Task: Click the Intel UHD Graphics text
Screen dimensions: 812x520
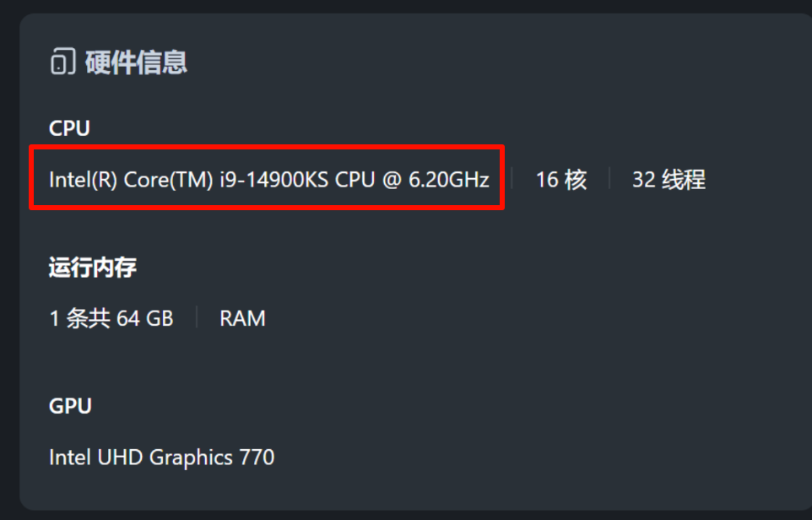Action: coord(141,458)
